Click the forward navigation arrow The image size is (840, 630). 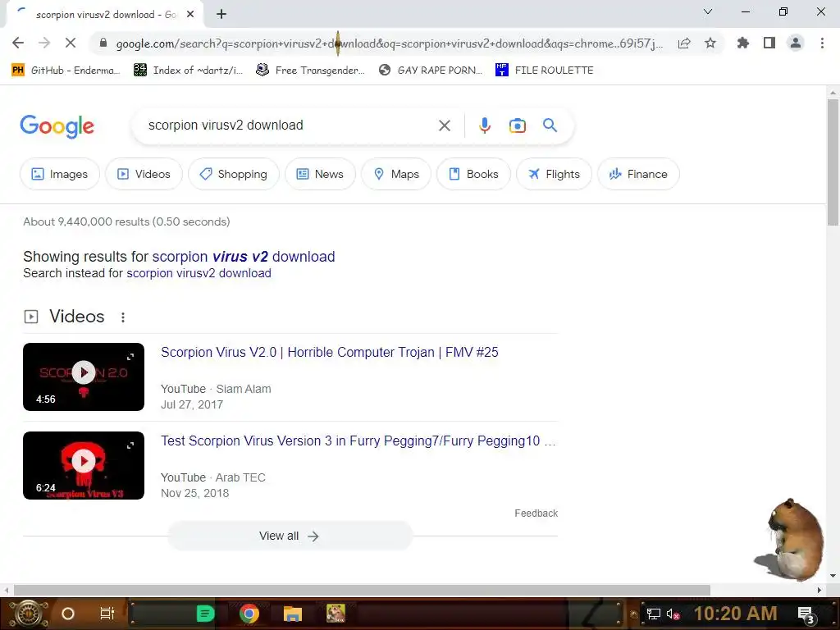coord(44,43)
